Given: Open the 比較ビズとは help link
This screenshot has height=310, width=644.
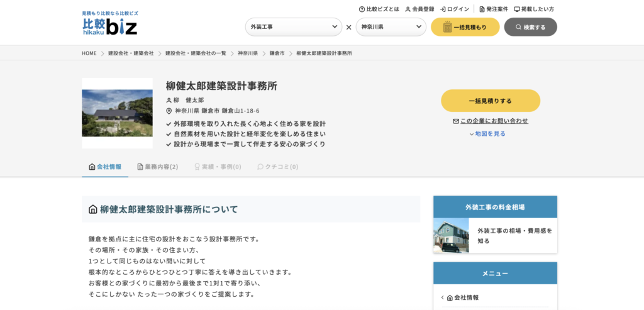Looking at the screenshot, I should pos(379,9).
